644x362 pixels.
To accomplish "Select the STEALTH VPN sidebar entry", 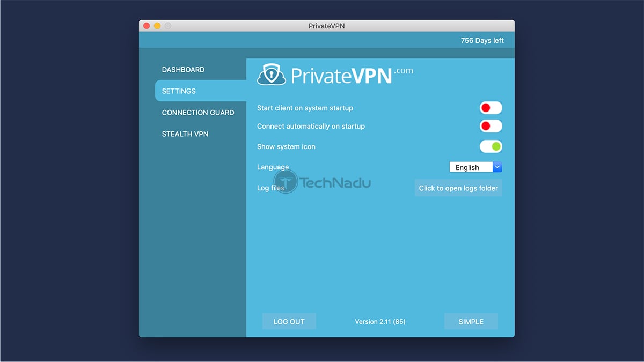I will pyautogui.click(x=185, y=134).
